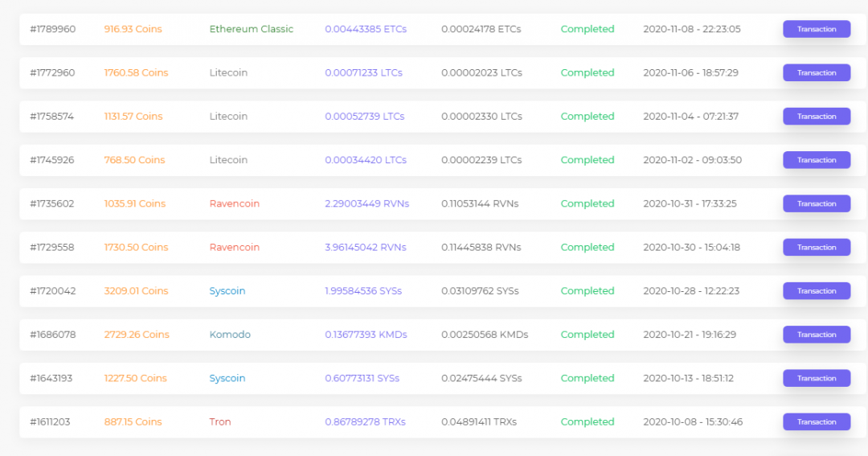Click date 2020-10-21 - 19:16:29

[x=690, y=335]
